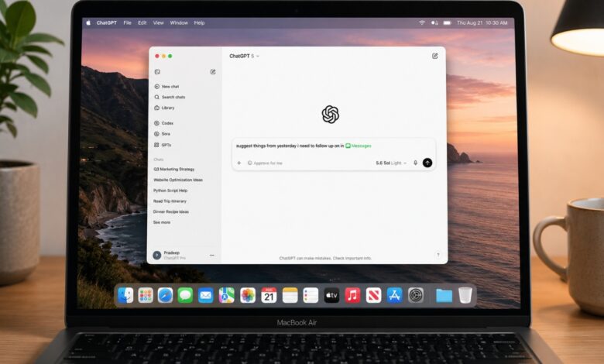Viewport: 604px width, 364px height.
Task: Open Finder from the Dock
Action: [125, 295]
